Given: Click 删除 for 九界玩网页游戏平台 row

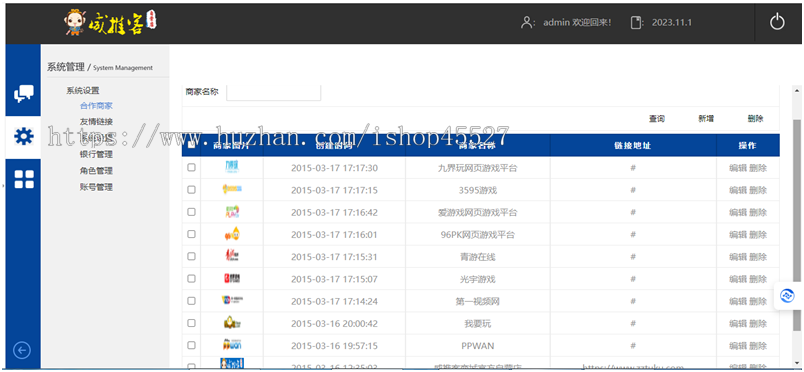Looking at the screenshot, I should [x=758, y=168].
